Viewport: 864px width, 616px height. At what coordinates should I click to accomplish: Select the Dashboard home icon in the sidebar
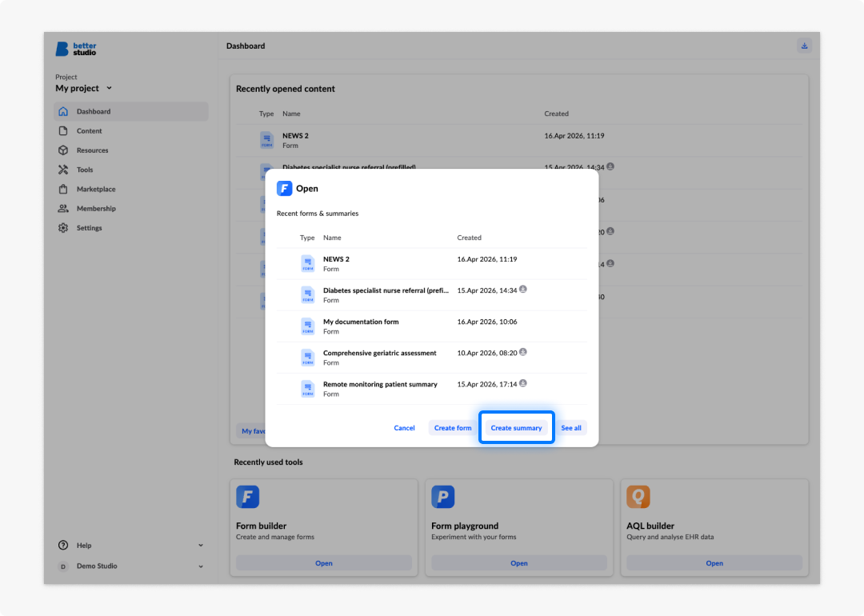tap(63, 111)
